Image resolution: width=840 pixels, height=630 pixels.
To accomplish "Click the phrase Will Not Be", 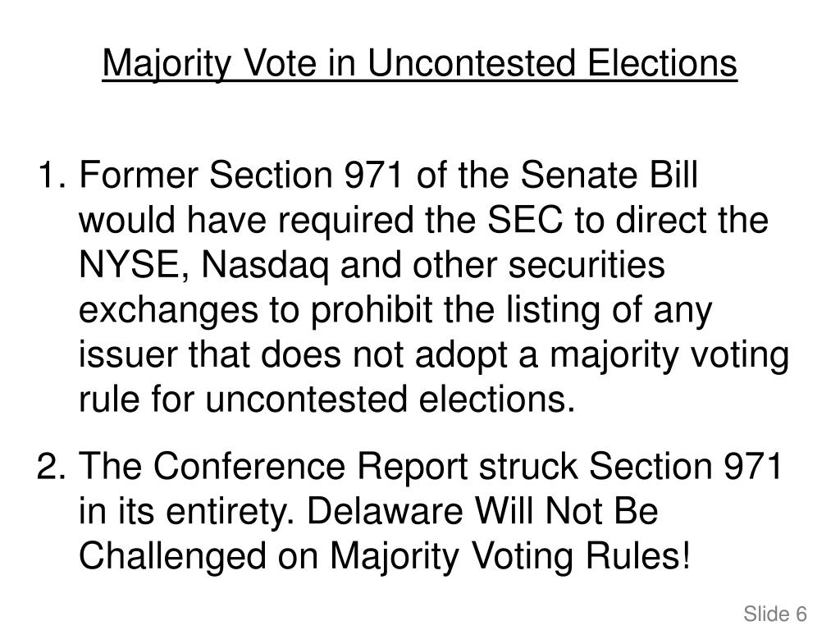I will click(x=567, y=510).
